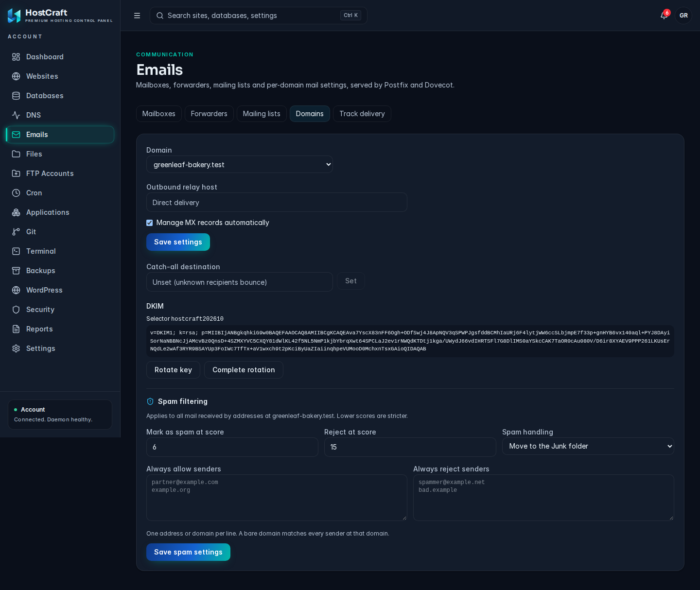Open the GR user avatar menu

click(683, 16)
